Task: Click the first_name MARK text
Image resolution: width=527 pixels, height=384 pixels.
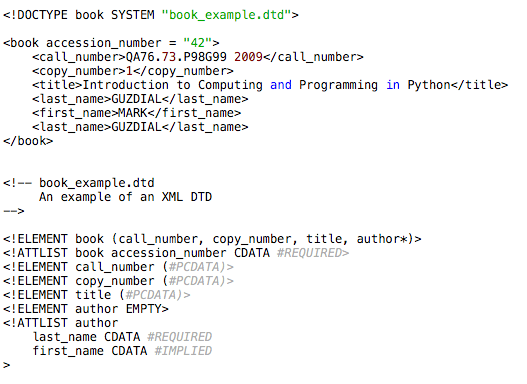Action: (x=133, y=113)
